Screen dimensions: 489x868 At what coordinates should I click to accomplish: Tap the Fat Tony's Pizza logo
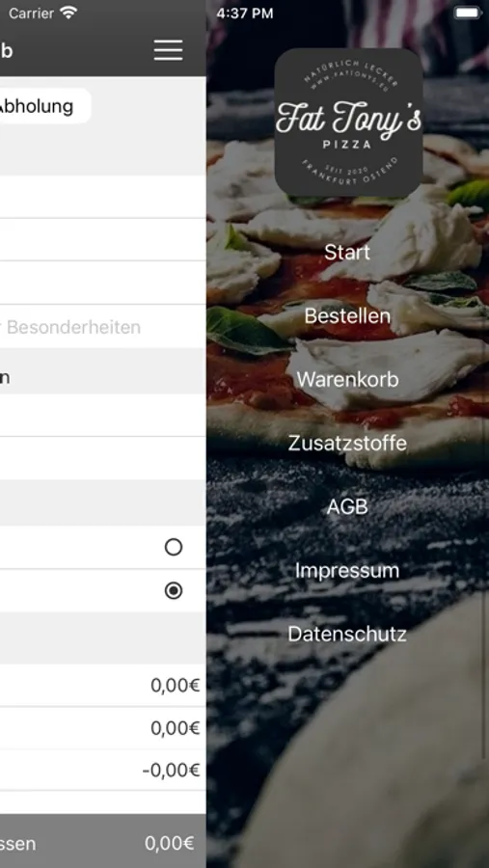(x=349, y=122)
